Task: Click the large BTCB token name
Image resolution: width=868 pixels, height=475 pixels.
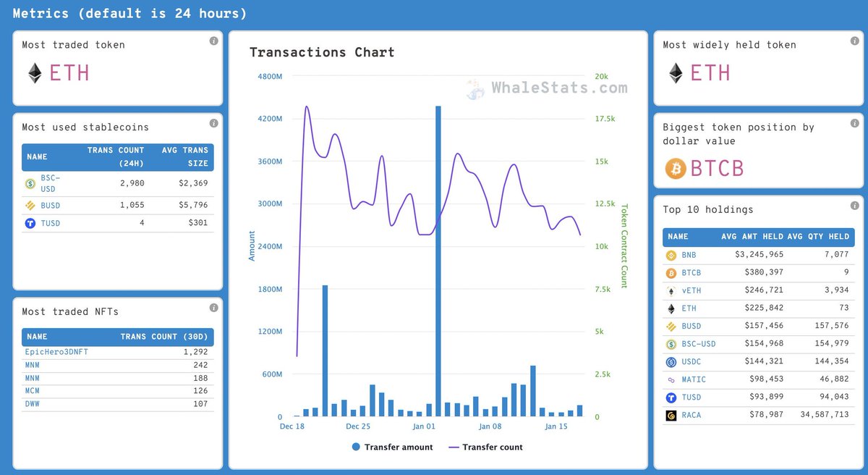Action: [718, 169]
